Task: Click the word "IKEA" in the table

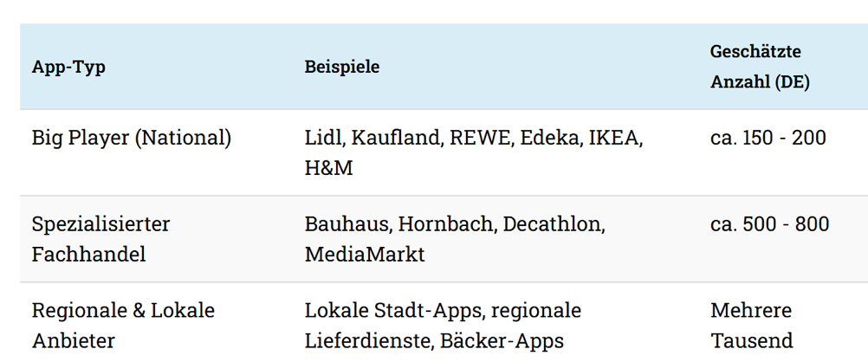Action: point(617,138)
